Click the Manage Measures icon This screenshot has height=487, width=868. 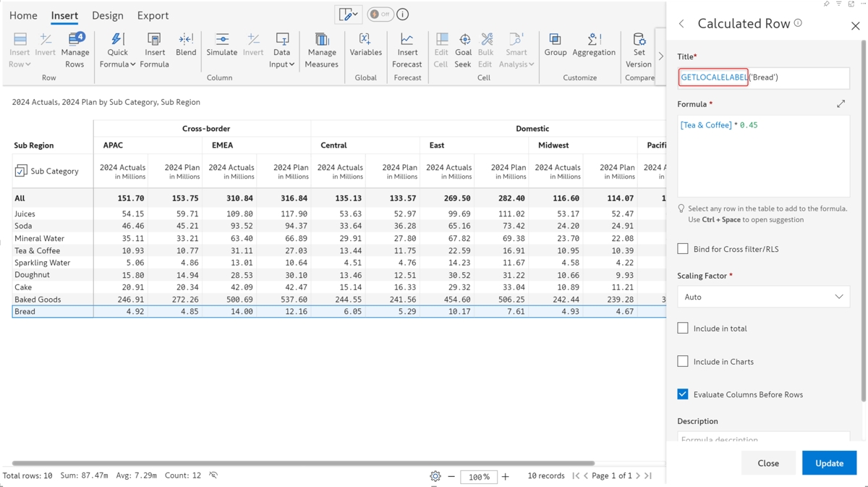(x=322, y=40)
